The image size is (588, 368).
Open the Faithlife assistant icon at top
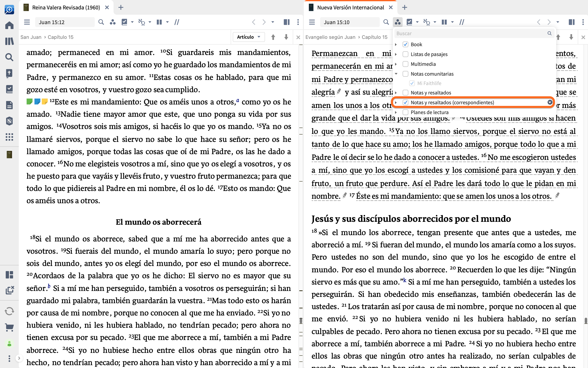(9, 9)
